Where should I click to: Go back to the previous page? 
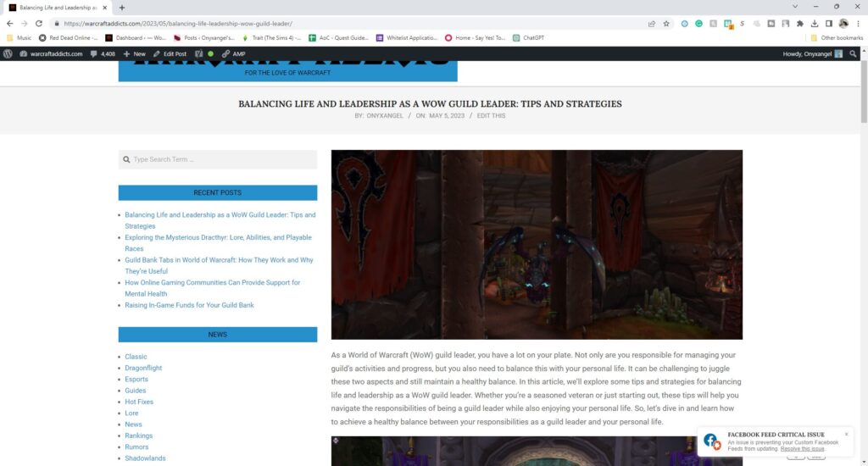10,23
